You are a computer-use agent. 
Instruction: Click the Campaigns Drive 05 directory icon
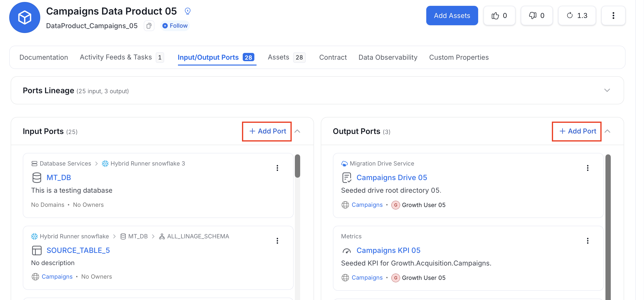346,178
